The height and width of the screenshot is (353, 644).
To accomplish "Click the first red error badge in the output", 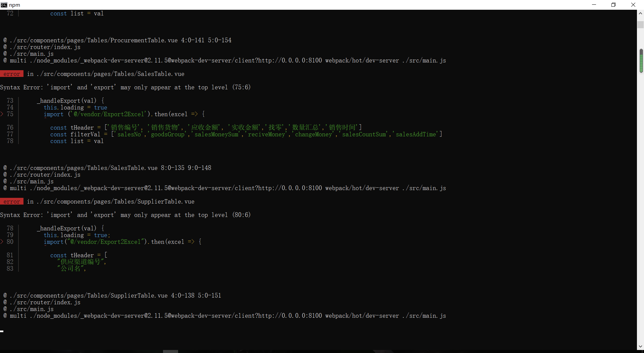I will point(12,74).
